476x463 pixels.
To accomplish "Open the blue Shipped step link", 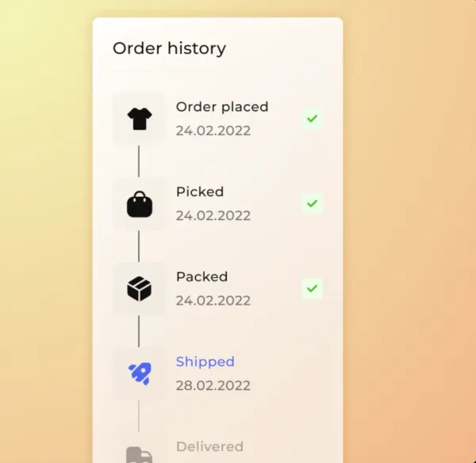I will click(x=205, y=361).
